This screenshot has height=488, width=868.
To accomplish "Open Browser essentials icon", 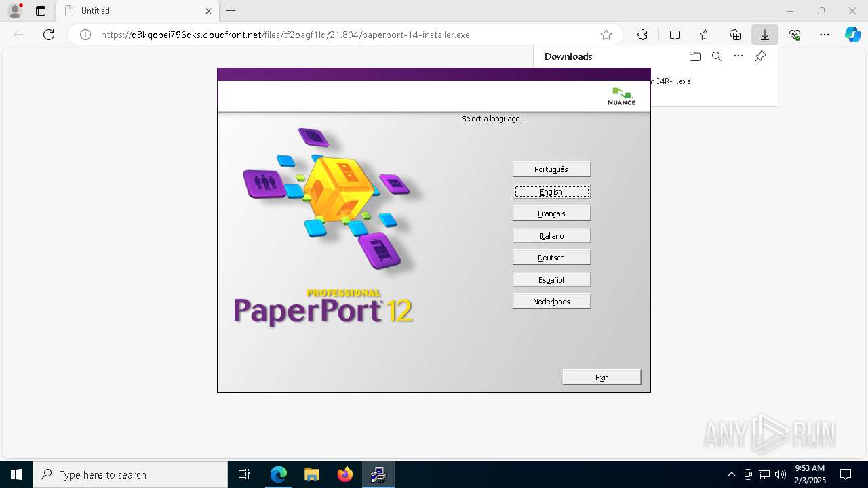I will 795,35.
